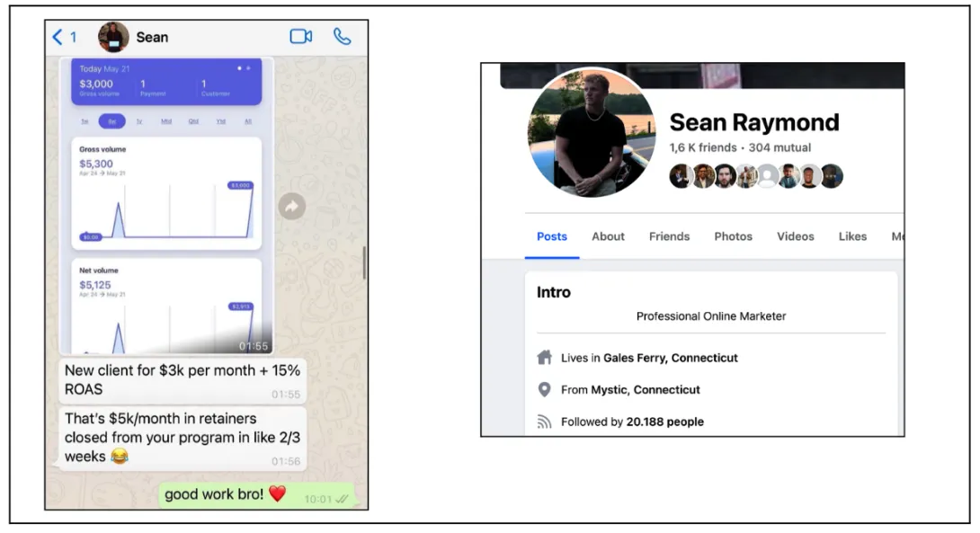Switch to the About tab

click(608, 236)
